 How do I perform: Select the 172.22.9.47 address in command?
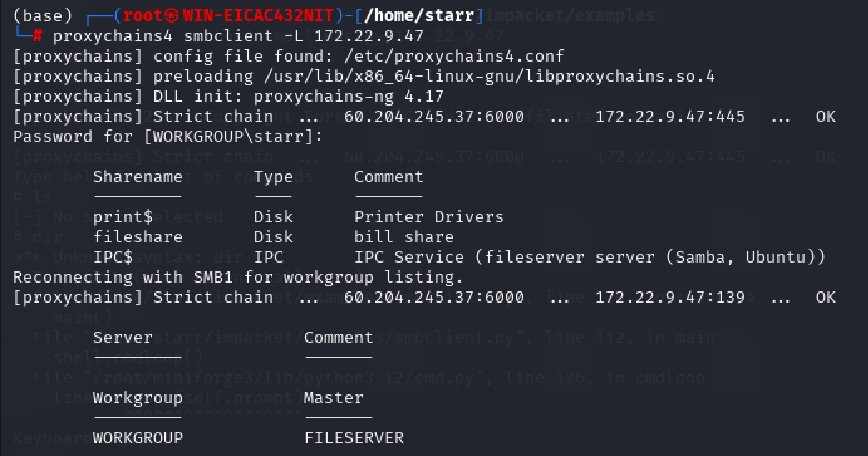click(x=369, y=36)
